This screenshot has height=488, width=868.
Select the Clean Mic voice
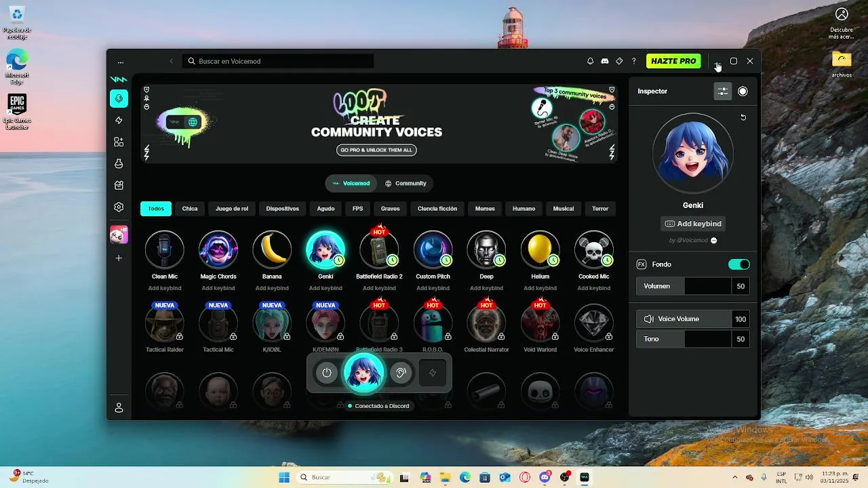[165, 249]
